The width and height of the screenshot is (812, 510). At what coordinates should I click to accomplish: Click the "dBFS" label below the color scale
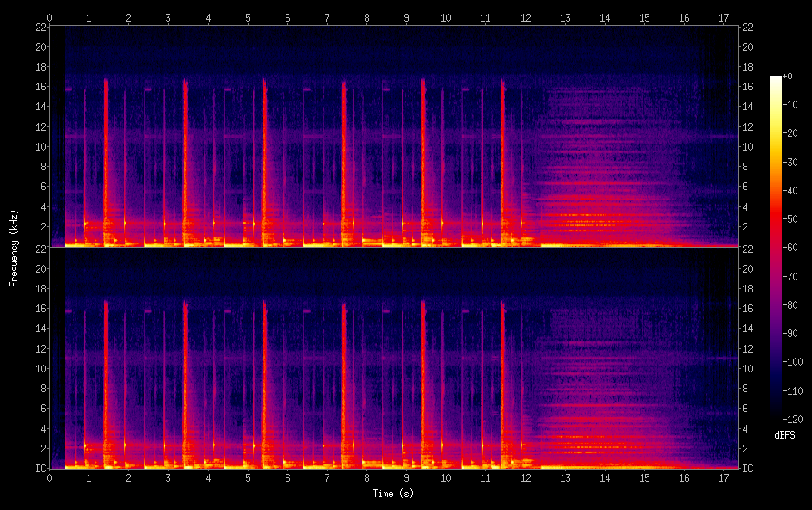coord(784,436)
